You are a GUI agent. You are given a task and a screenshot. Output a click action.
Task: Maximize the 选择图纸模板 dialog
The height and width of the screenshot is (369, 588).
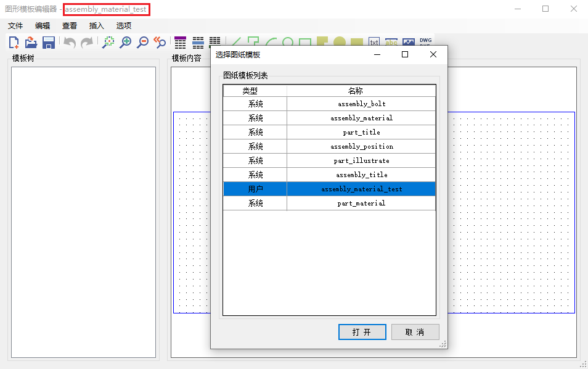point(404,54)
